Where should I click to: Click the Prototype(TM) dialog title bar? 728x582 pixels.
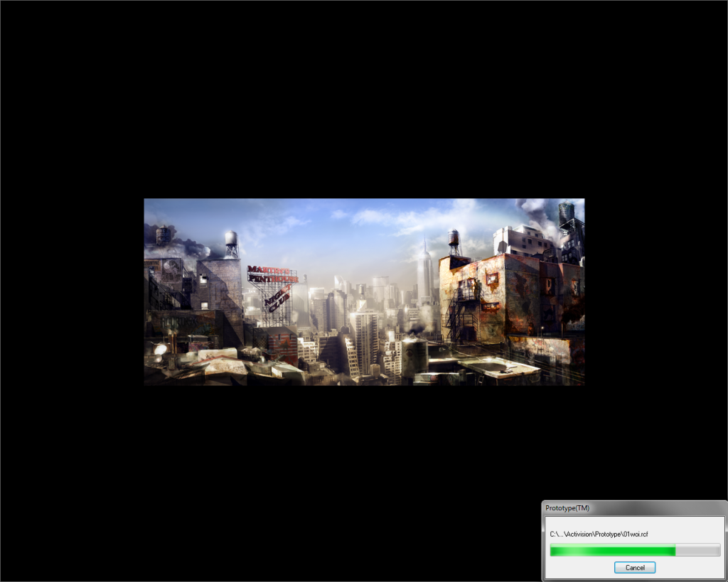tap(634, 508)
